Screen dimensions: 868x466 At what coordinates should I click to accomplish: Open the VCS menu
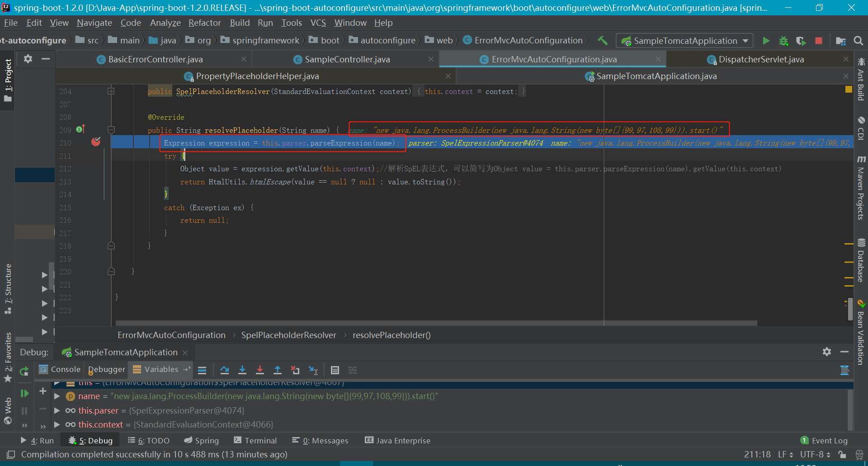(318, 23)
